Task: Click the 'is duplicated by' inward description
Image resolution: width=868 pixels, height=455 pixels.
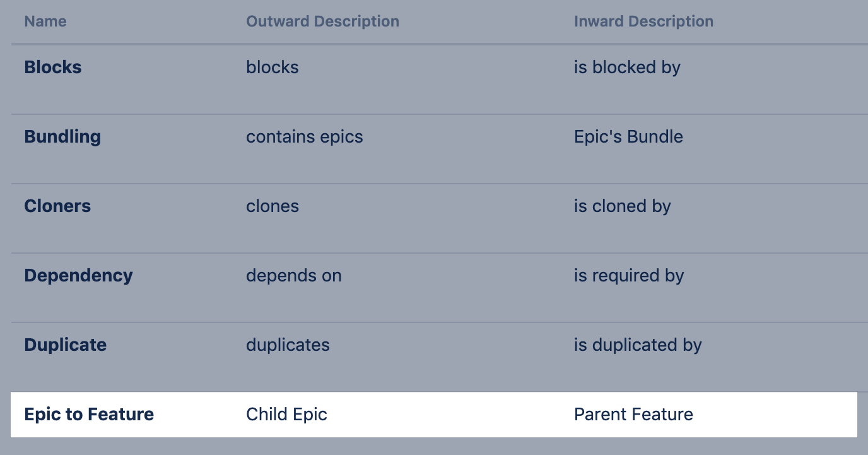Action: [638, 345]
